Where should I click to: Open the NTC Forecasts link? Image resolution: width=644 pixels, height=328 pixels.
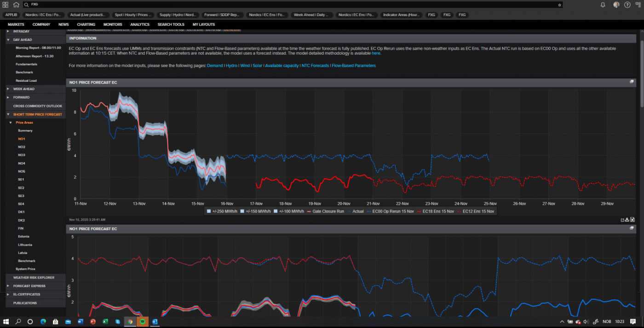point(315,66)
